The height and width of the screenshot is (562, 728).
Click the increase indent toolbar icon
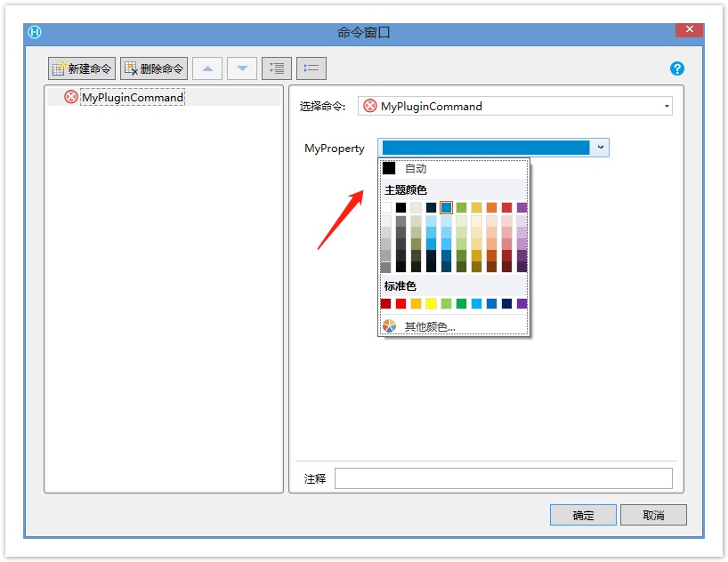[x=277, y=68]
